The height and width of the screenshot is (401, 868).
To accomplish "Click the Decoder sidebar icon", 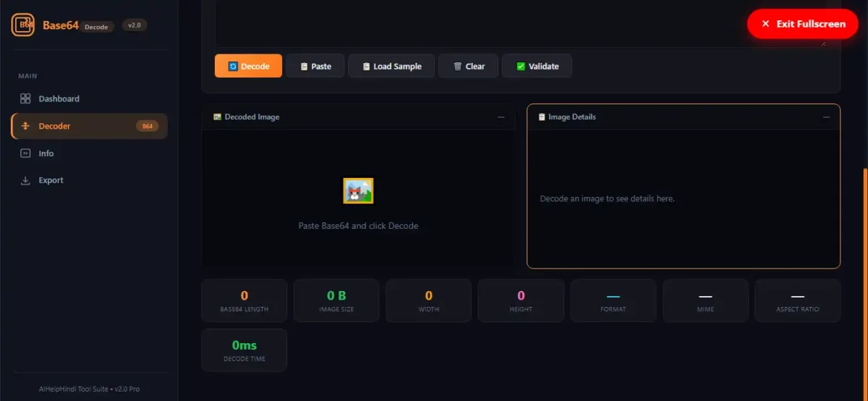I will tap(25, 126).
